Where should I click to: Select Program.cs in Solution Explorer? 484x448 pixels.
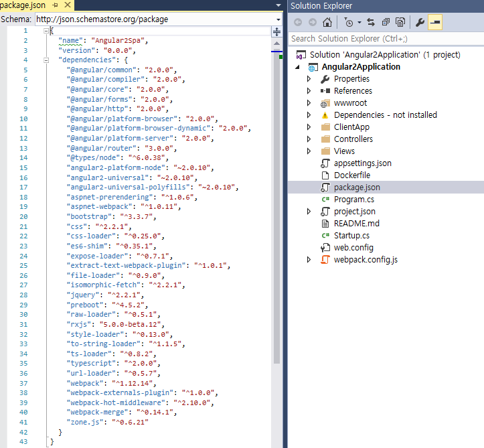(x=353, y=199)
